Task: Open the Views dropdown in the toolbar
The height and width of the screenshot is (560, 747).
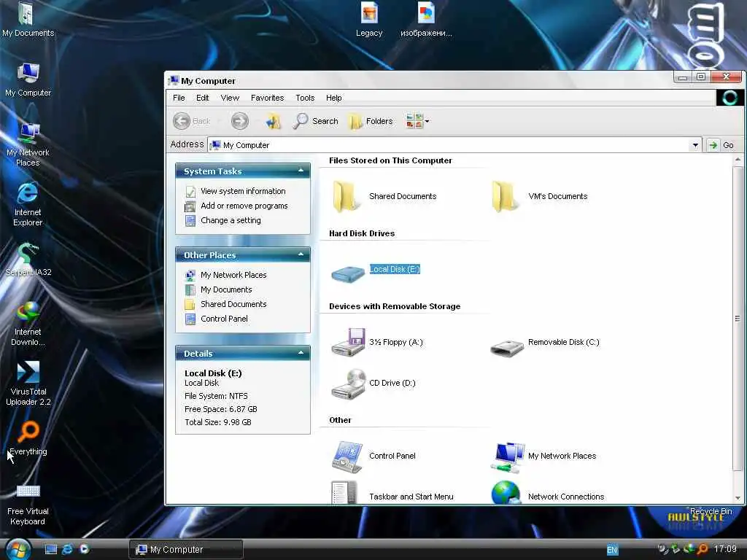Action: pyautogui.click(x=417, y=121)
